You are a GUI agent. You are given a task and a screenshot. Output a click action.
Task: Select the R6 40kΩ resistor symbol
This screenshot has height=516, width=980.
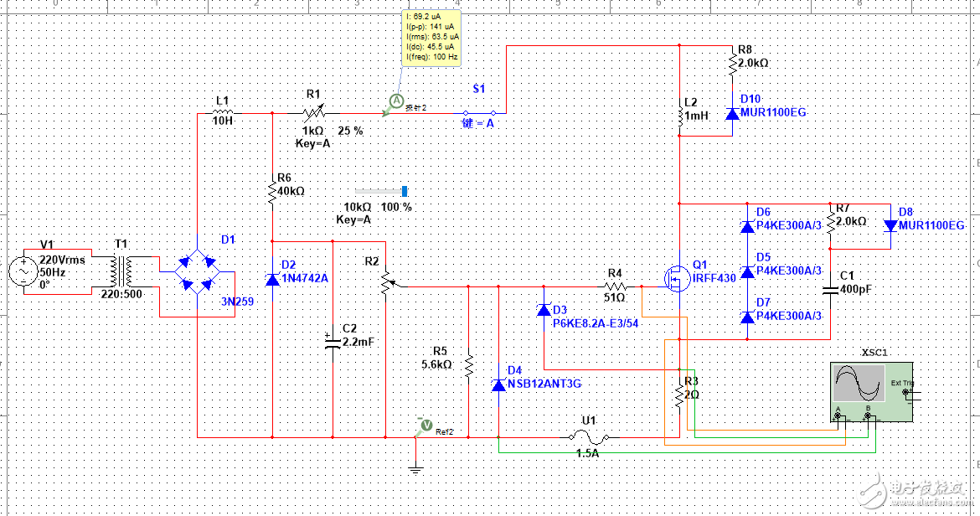272,192
